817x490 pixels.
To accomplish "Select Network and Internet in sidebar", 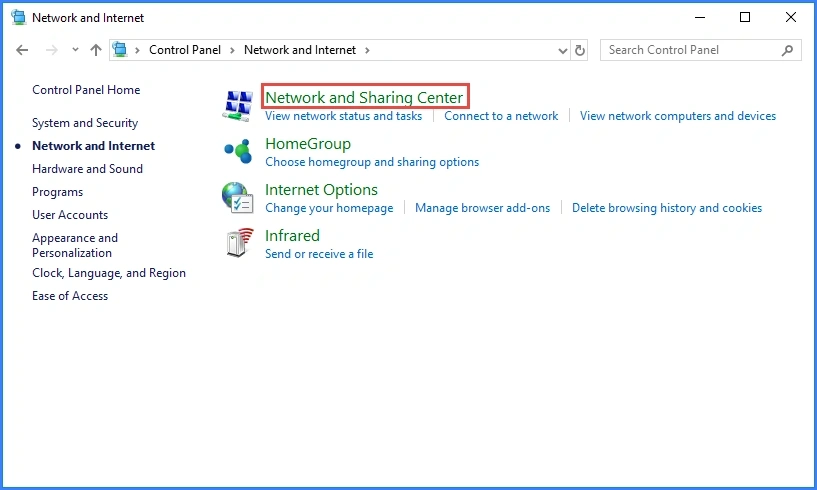I will 93,146.
